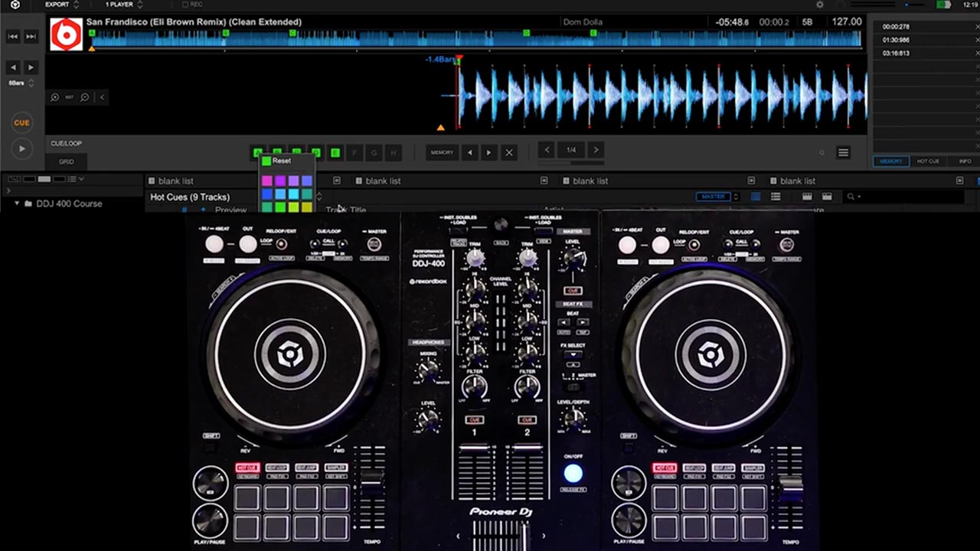The image size is (980, 551).
Task: Click the play button under CUE
Action: (x=21, y=148)
